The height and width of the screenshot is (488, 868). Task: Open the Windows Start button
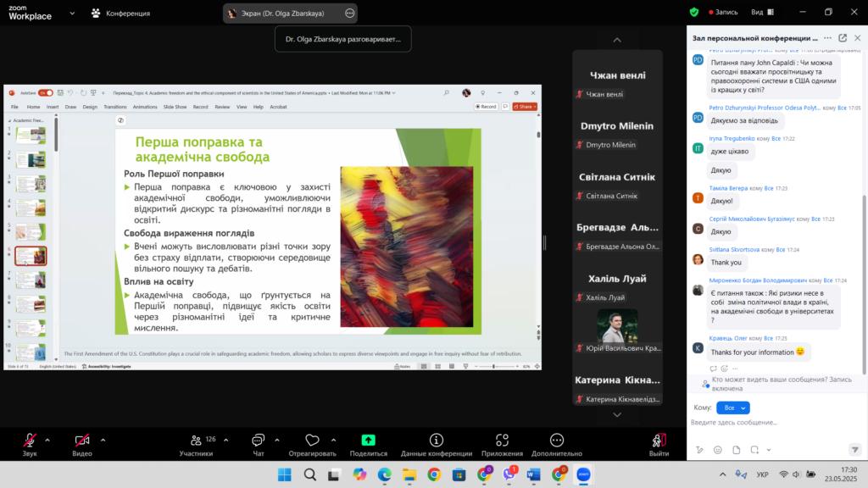click(285, 474)
